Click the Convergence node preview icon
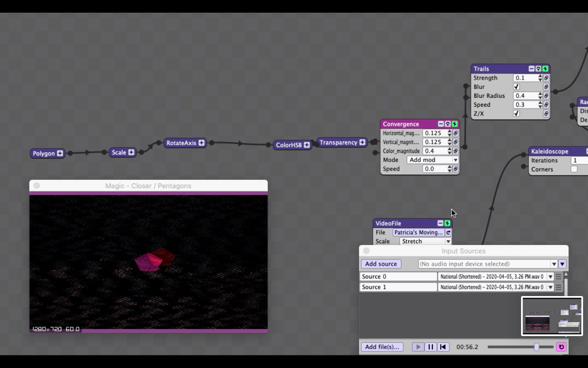The width and height of the screenshot is (588, 368). click(448, 124)
